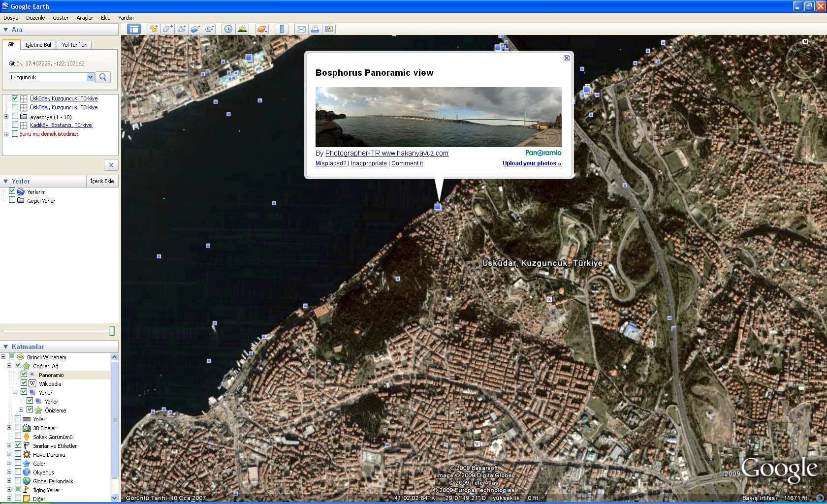Switch to the İşletme Bul tab
The height and width of the screenshot is (504, 827).
pos(38,45)
